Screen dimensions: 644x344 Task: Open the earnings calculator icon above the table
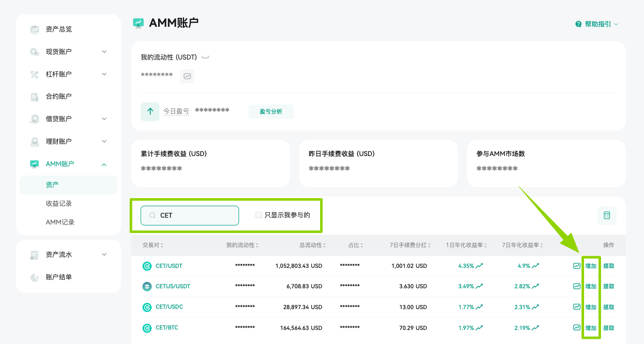(607, 216)
